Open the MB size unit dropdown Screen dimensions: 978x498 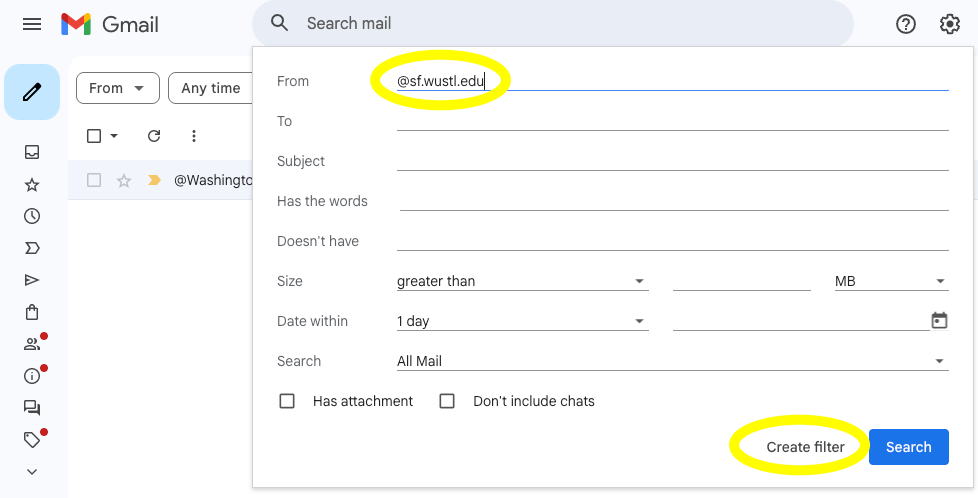pos(891,281)
